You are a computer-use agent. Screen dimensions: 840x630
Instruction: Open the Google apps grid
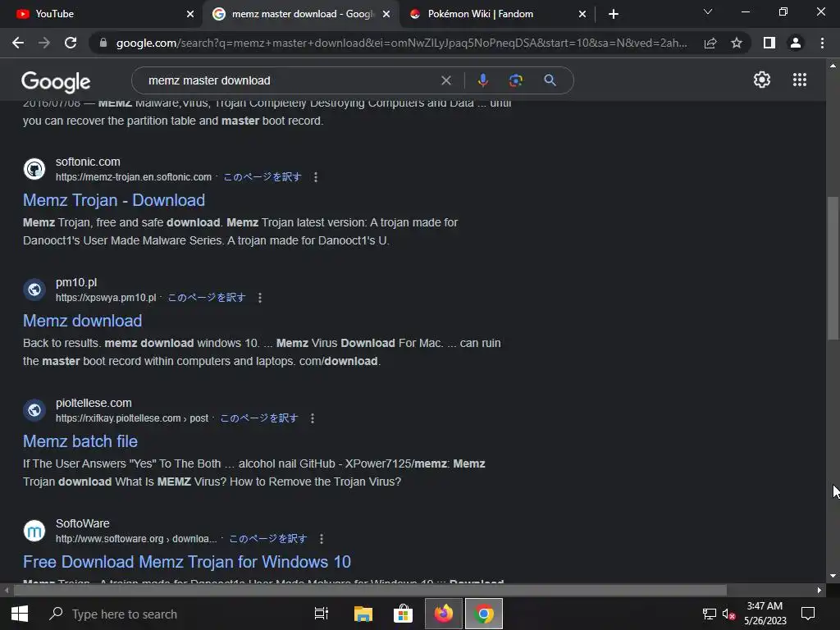point(799,80)
